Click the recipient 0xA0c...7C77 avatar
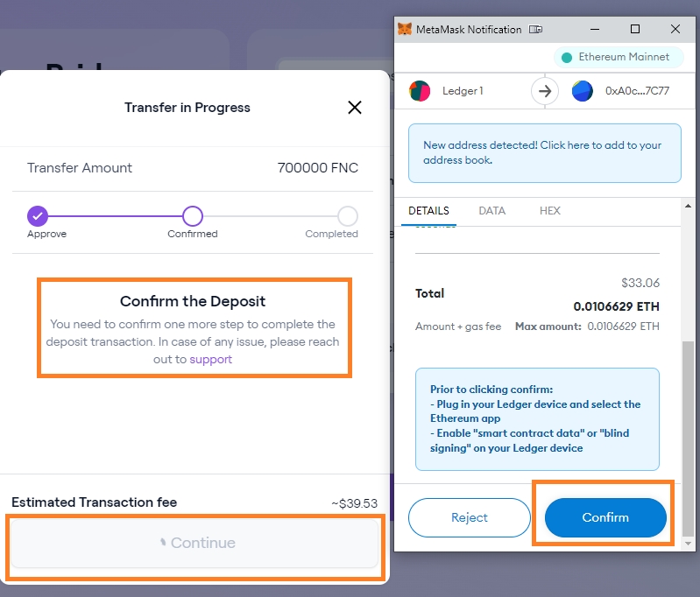This screenshot has width=700, height=597. [x=582, y=91]
